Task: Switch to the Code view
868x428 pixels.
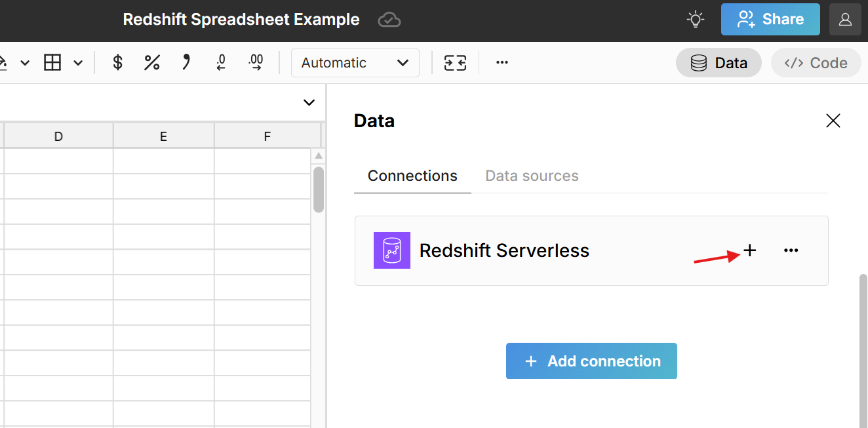Action: point(816,62)
